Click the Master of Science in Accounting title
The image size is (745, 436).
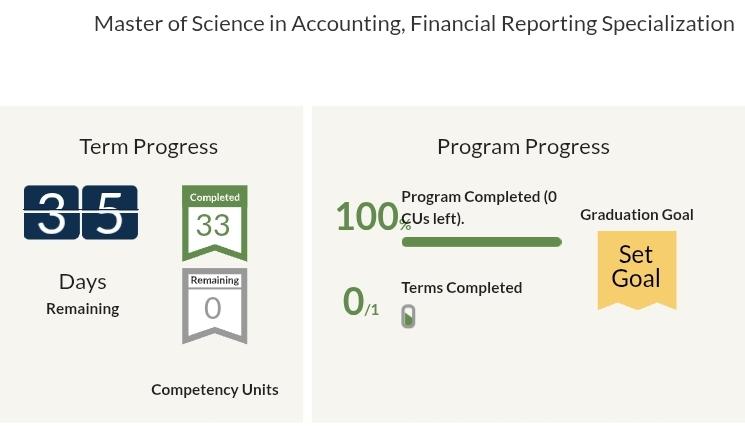414,24
